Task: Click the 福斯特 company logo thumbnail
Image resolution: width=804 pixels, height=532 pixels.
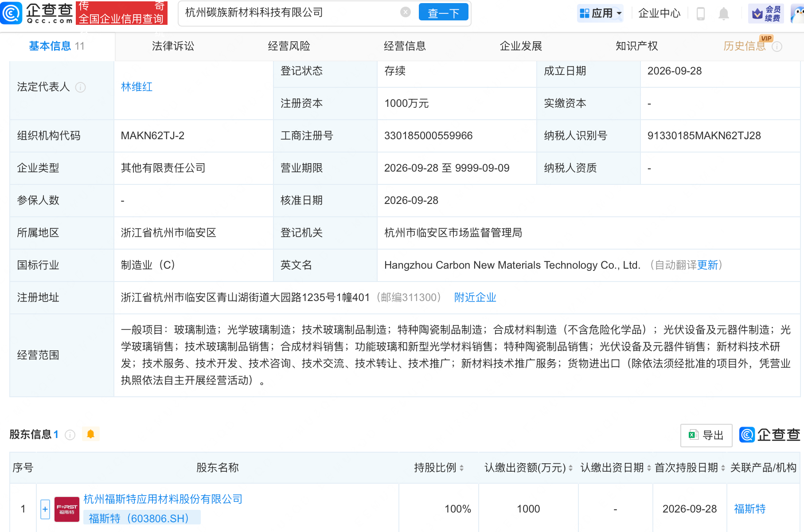Action: tap(67, 509)
